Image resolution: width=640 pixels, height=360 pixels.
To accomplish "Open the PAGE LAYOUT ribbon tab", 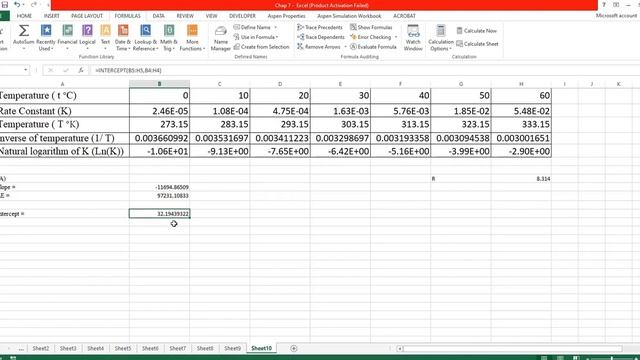I will pos(87,16).
